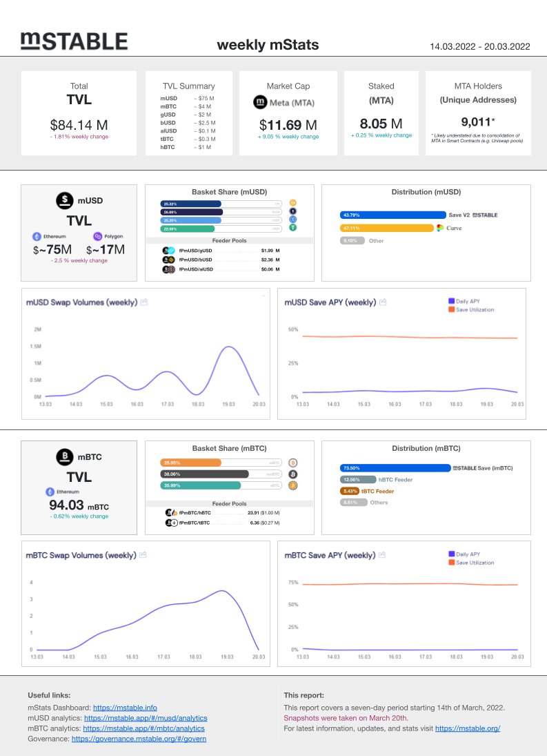Image resolution: width=547 pixels, height=756 pixels.
Task: Click the '+ 9.05 % weekly change' text
Action: pos(288,137)
